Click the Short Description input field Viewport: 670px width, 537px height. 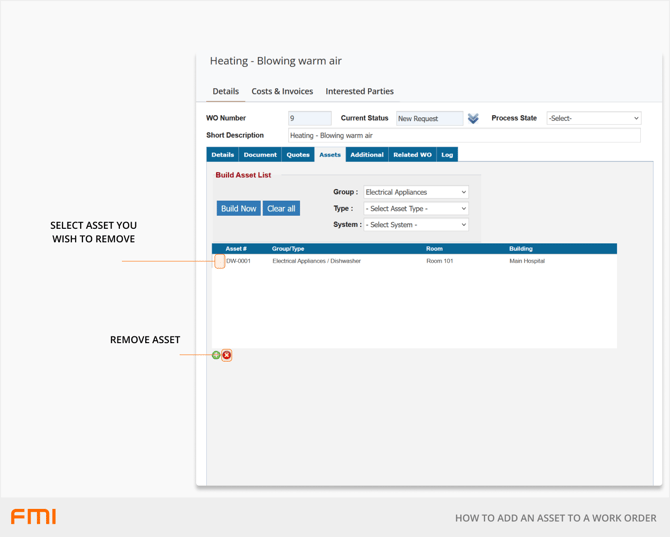click(x=464, y=135)
